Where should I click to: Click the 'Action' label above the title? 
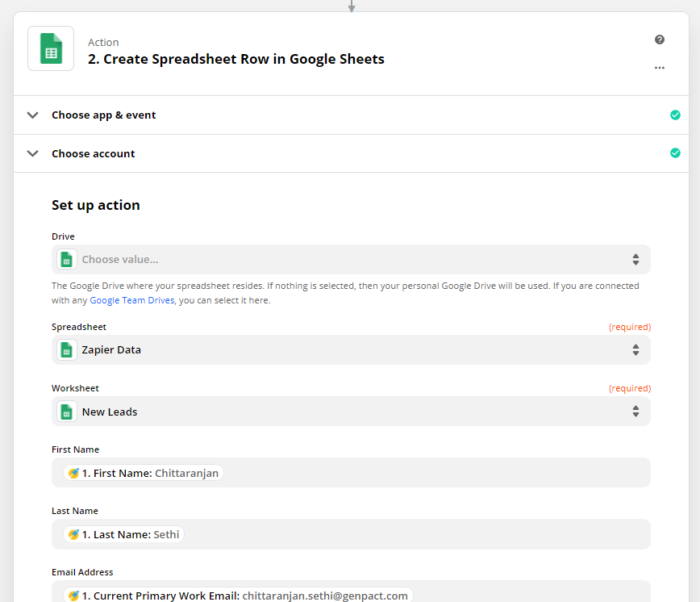[103, 43]
